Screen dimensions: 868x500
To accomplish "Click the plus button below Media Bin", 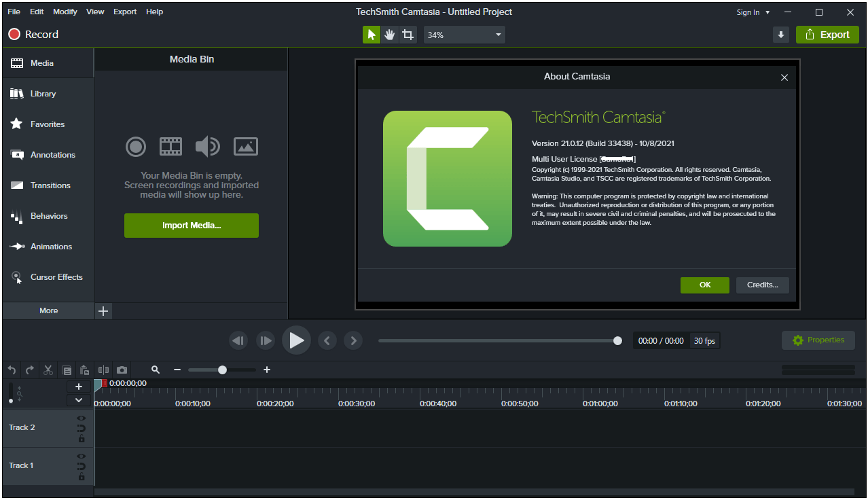I will 103,311.
